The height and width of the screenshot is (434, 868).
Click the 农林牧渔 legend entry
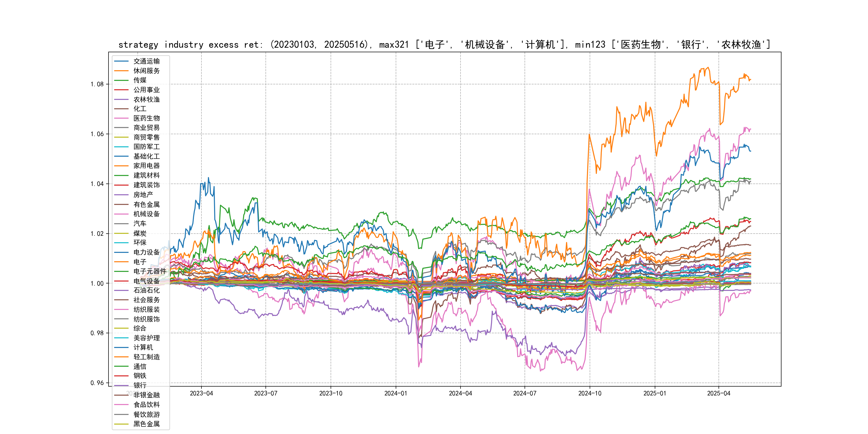(x=146, y=99)
